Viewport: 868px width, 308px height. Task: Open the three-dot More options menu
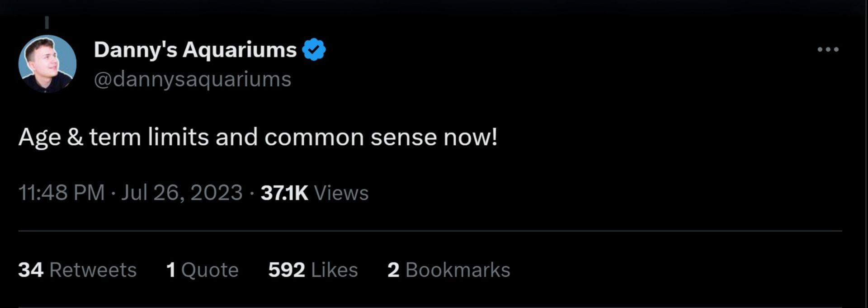828,49
